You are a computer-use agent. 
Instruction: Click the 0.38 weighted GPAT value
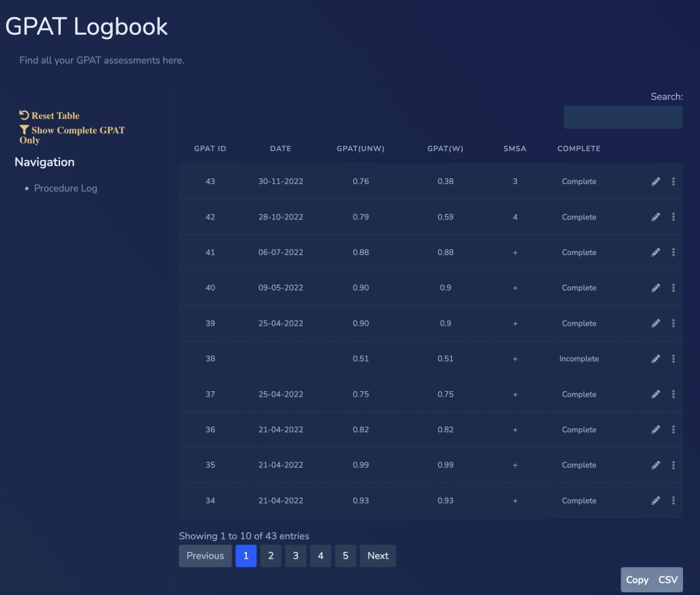pos(446,181)
